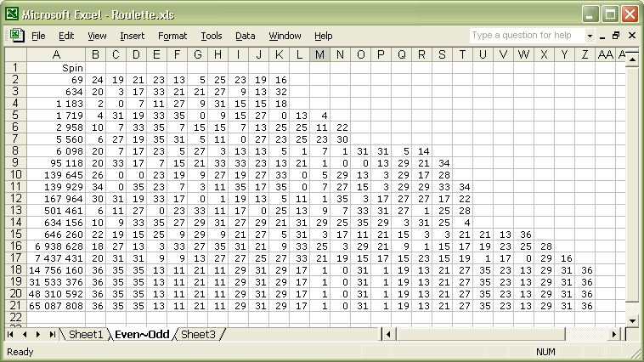
Task: Switch to the Sheet3 tab
Action: coord(198,335)
